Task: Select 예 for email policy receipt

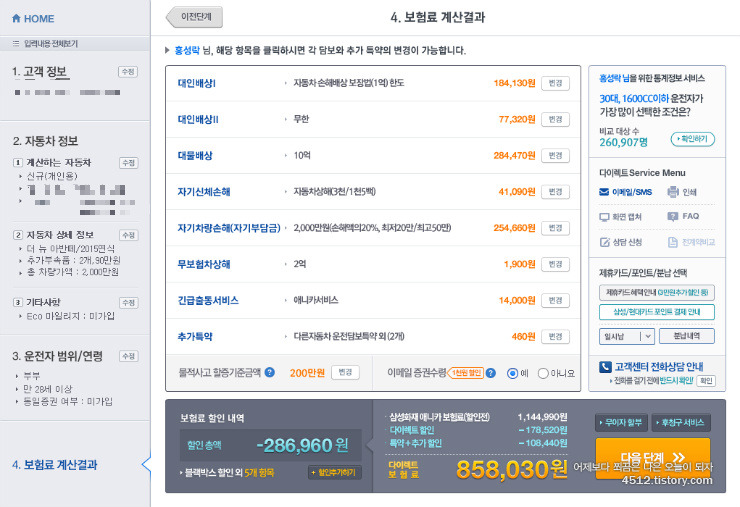Action: pyautogui.click(x=512, y=373)
